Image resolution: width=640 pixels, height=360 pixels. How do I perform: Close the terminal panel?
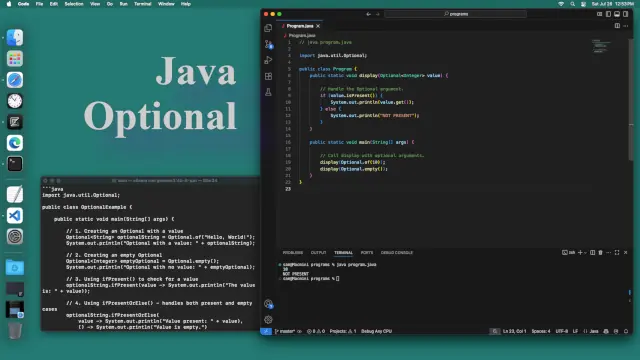[x=625, y=253]
